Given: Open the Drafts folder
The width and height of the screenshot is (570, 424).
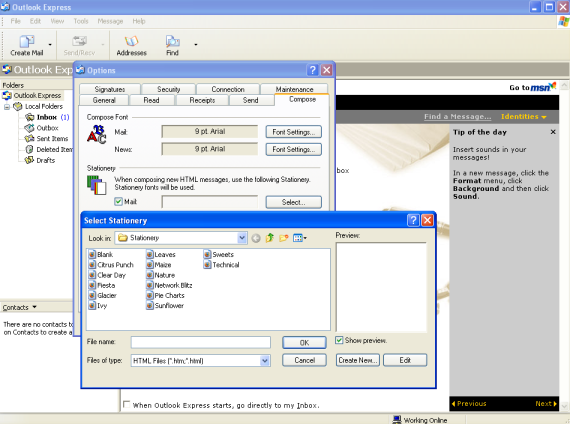Looking at the screenshot, I should (40, 160).
